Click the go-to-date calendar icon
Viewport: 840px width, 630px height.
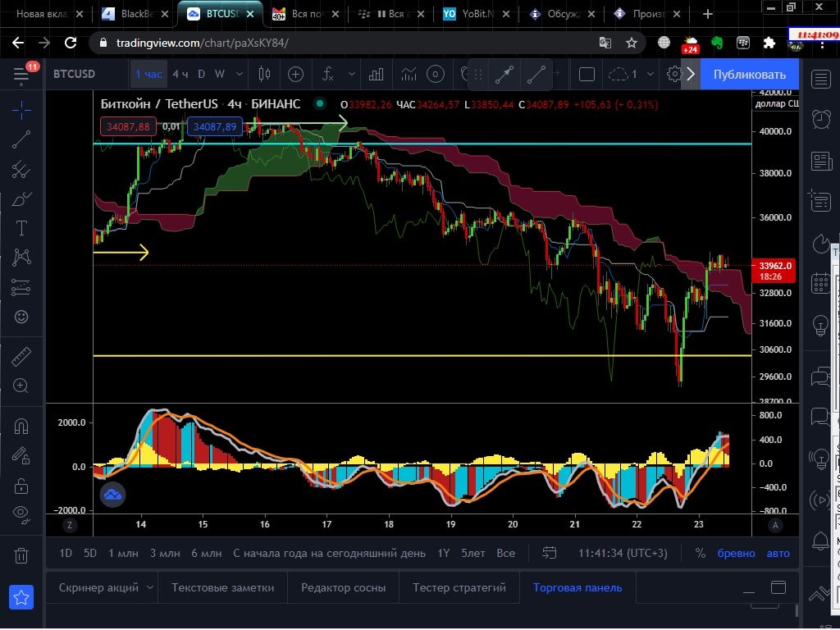[549, 554]
